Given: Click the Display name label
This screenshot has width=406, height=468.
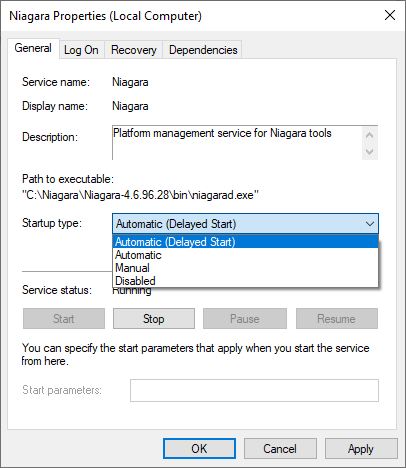Looking at the screenshot, I should tap(55, 106).
